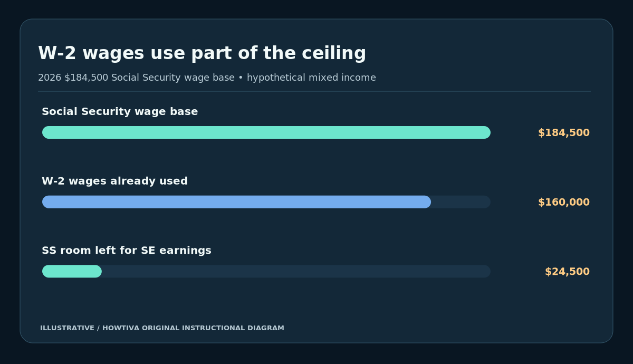The width and height of the screenshot is (633, 364).
Task: Click the orange $184,500 value beside the top bar
Action: point(564,133)
